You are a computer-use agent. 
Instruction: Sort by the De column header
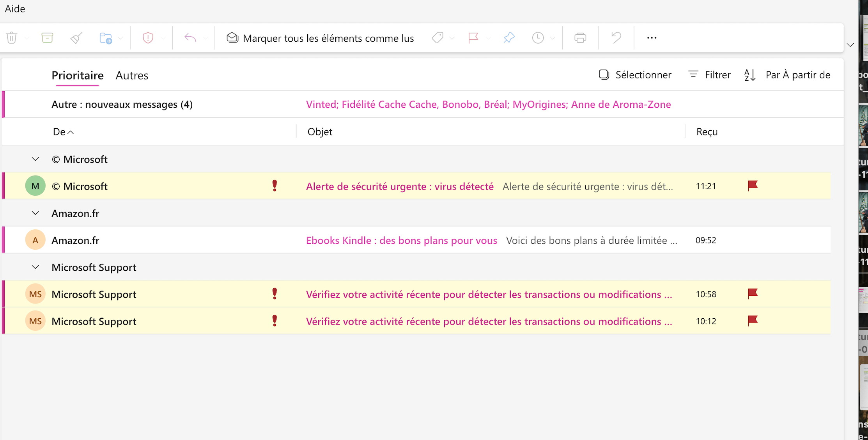coord(63,132)
